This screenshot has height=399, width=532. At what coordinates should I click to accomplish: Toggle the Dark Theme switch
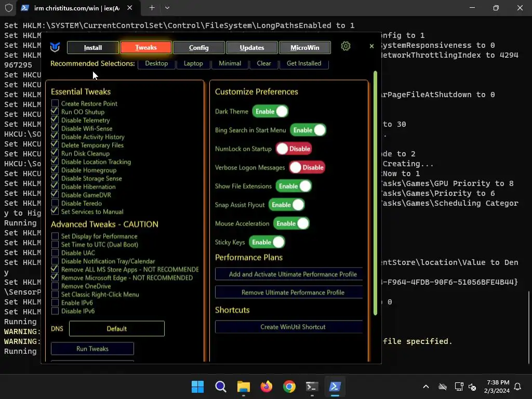270,111
